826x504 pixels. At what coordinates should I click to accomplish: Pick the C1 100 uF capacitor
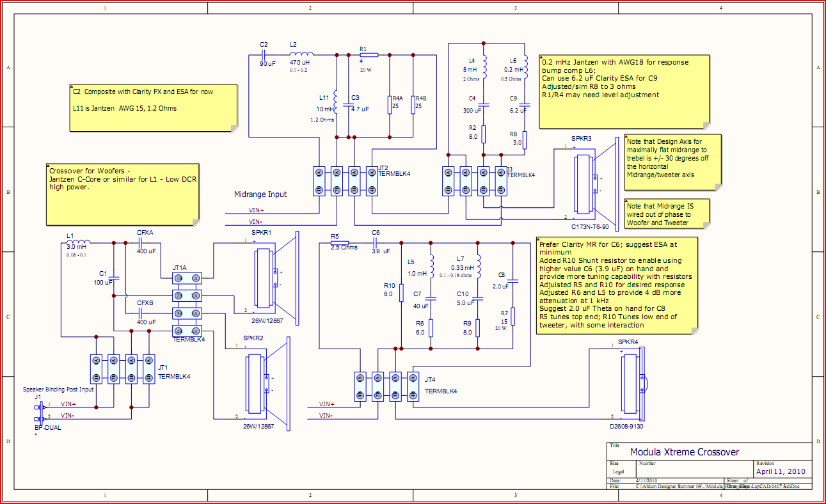[x=114, y=279]
